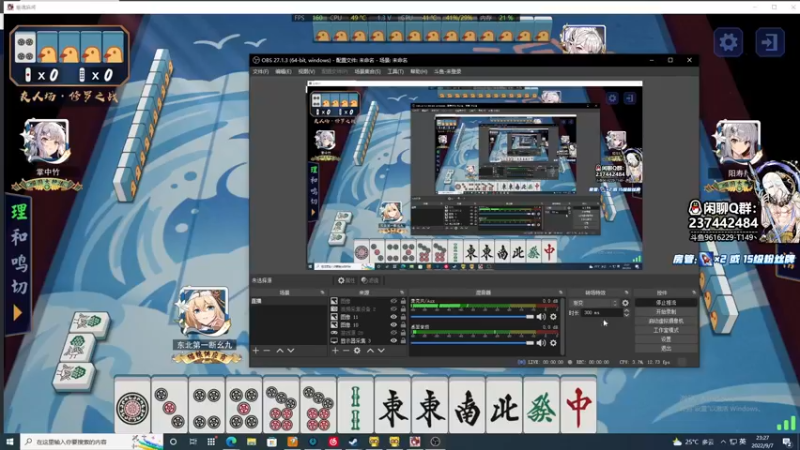Open transition properties gear icon

(626, 303)
